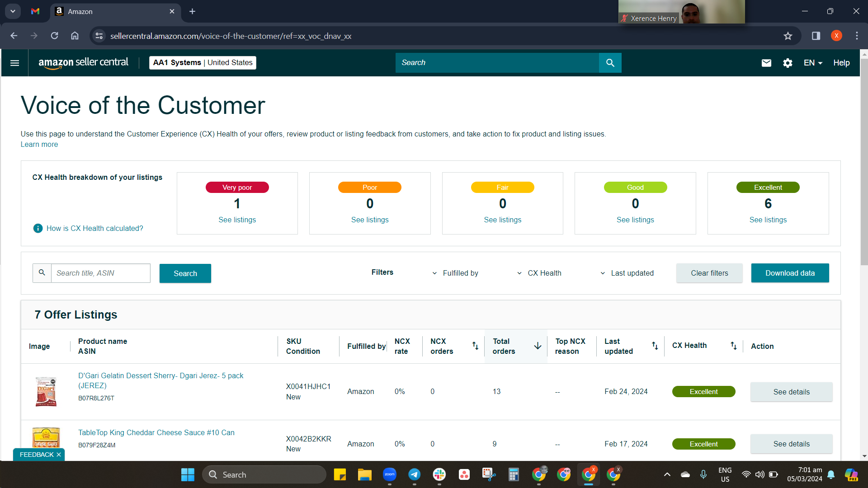The width and height of the screenshot is (868, 488).
Task: Focus the top Seller Central search box
Action: (497, 63)
